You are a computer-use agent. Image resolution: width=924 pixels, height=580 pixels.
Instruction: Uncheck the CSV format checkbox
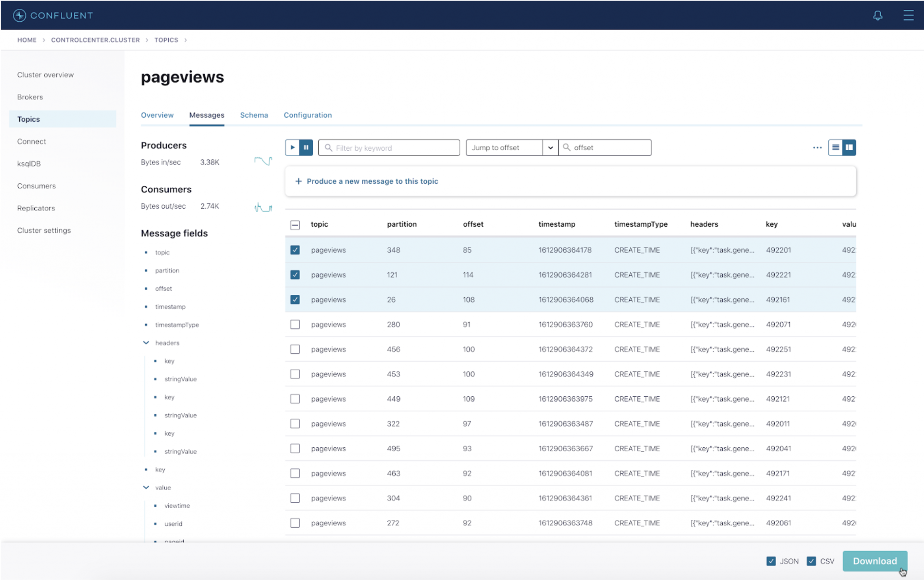tap(811, 561)
